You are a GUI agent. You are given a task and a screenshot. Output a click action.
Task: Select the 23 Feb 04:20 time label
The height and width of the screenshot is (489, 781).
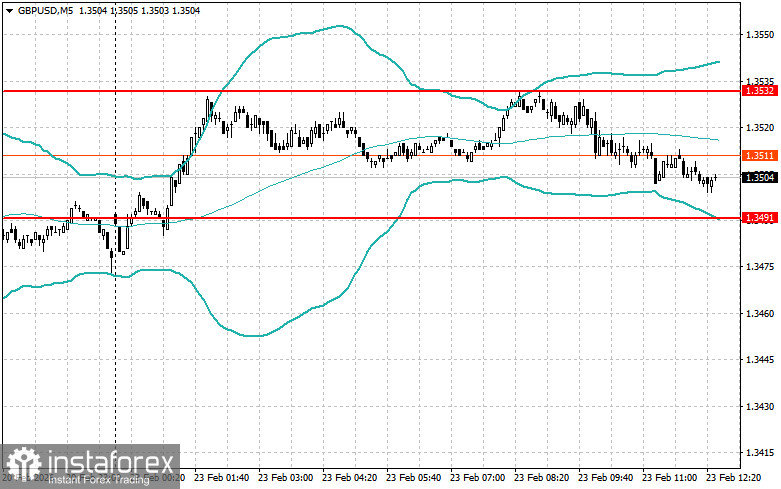coord(349,478)
